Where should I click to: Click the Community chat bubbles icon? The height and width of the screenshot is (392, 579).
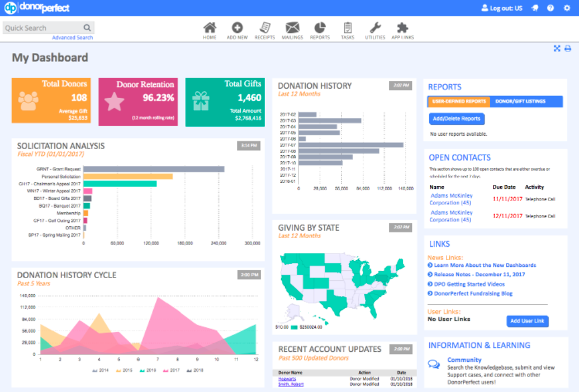click(x=434, y=364)
